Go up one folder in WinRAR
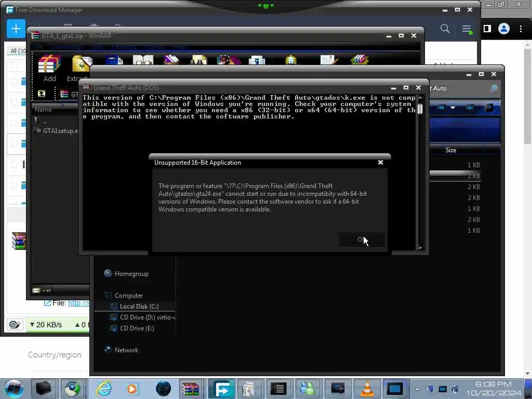The width and height of the screenshot is (532, 399). [x=42, y=94]
